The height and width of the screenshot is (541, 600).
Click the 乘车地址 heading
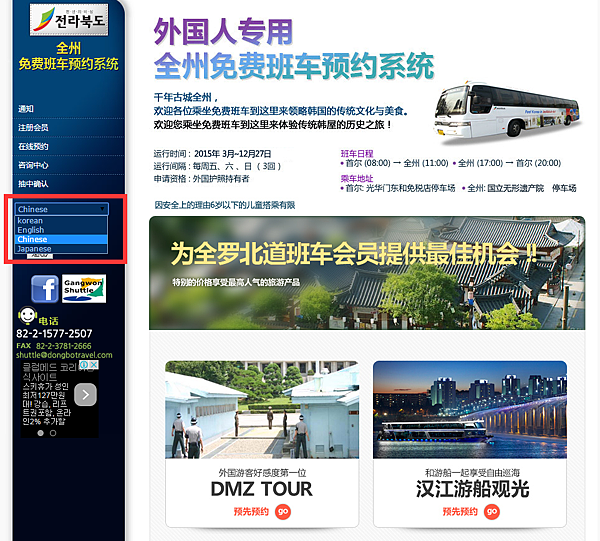pyautogui.click(x=357, y=179)
